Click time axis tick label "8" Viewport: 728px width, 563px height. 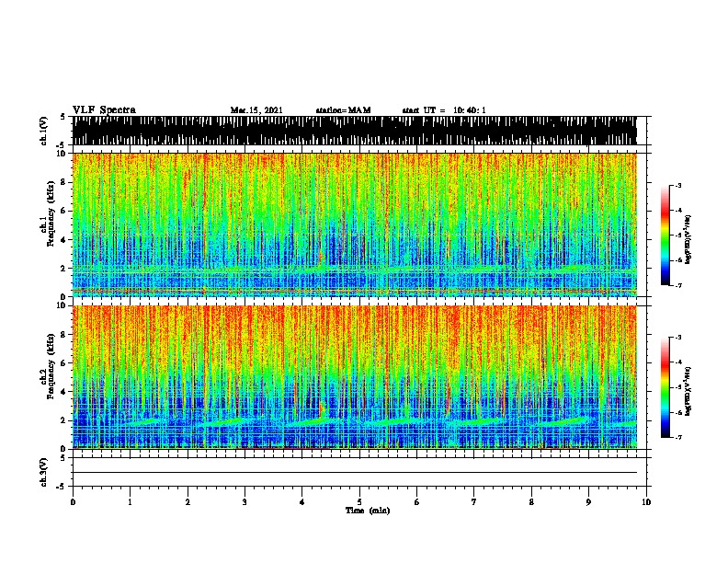[x=531, y=502]
